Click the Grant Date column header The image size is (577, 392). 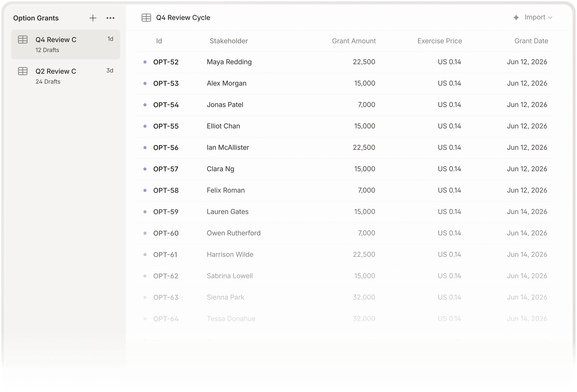(531, 41)
